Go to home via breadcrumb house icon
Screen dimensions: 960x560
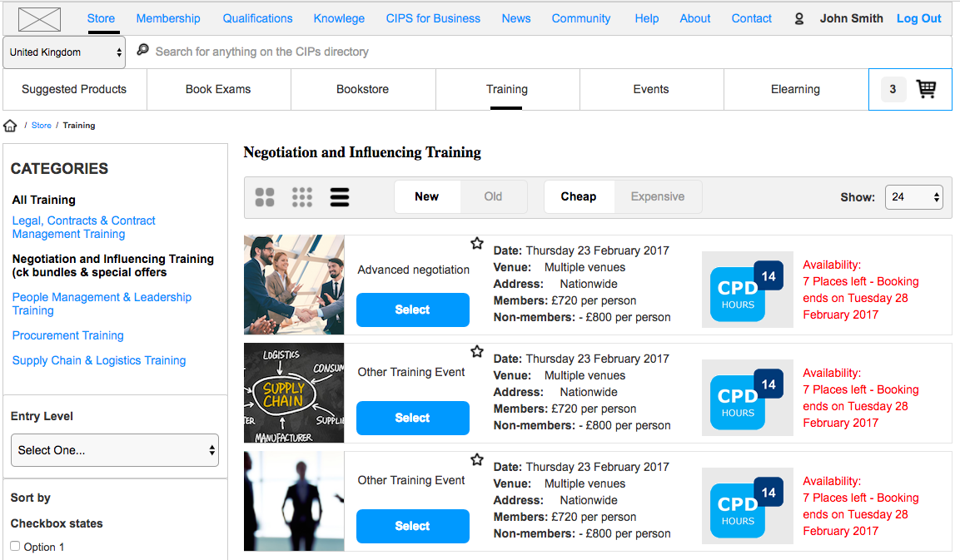(x=10, y=126)
